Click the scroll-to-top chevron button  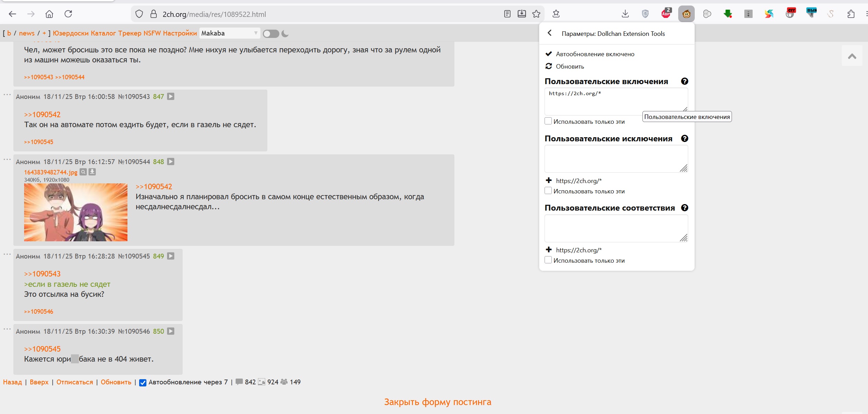(x=852, y=56)
